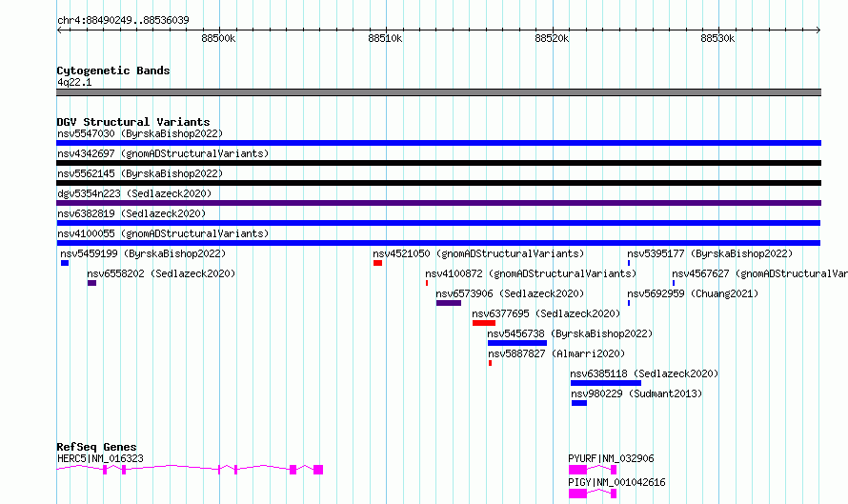Click the nsv5562145 (ByrskaBishop2022) label
The height and width of the screenshot is (504, 848).
pos(140,173)
